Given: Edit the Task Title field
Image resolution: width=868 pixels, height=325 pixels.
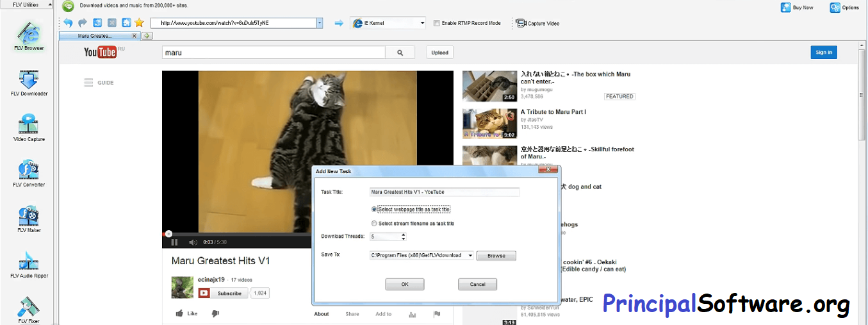Looking at the screenshot, I should [445, 192].
